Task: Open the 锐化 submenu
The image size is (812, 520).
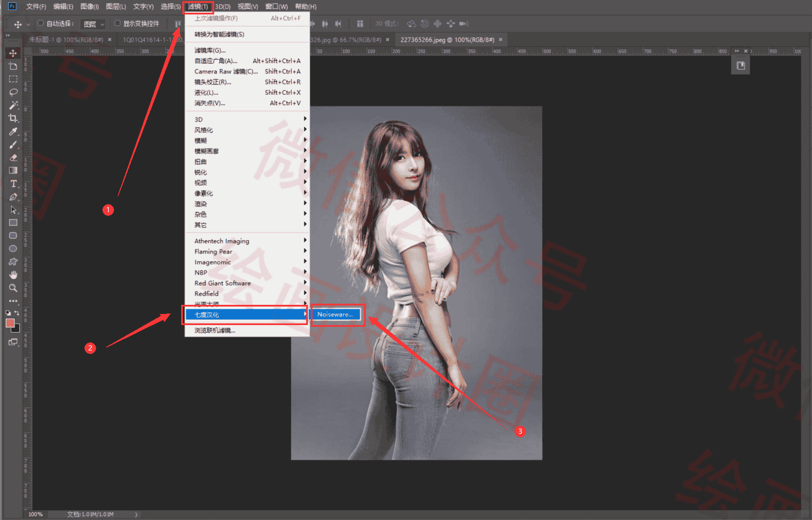Action: click(247, 172)
